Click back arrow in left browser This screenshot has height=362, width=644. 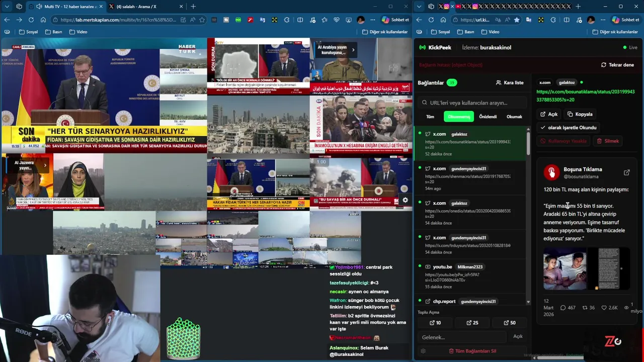tap(7, 20)
